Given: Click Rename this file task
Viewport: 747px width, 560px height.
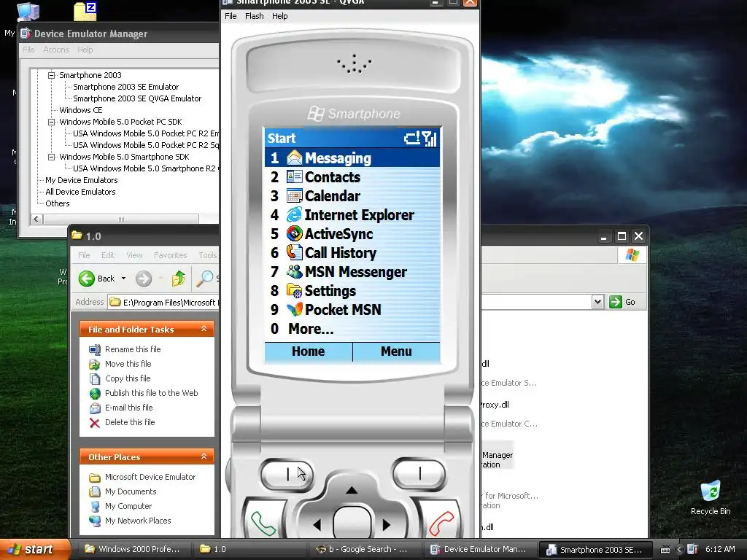Looking at the screenshot, I should (x=133, y=349).
